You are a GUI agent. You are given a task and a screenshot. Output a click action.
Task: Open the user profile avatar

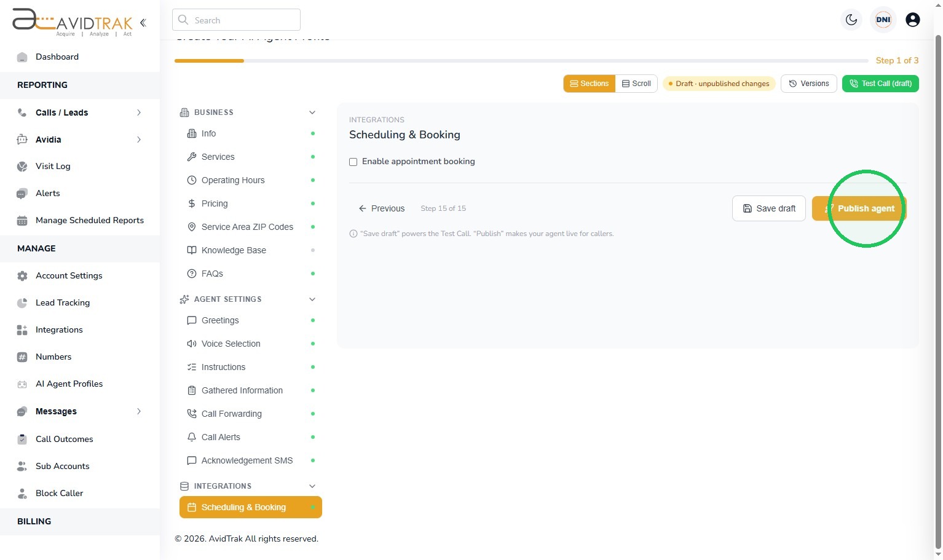click(913, 20)
